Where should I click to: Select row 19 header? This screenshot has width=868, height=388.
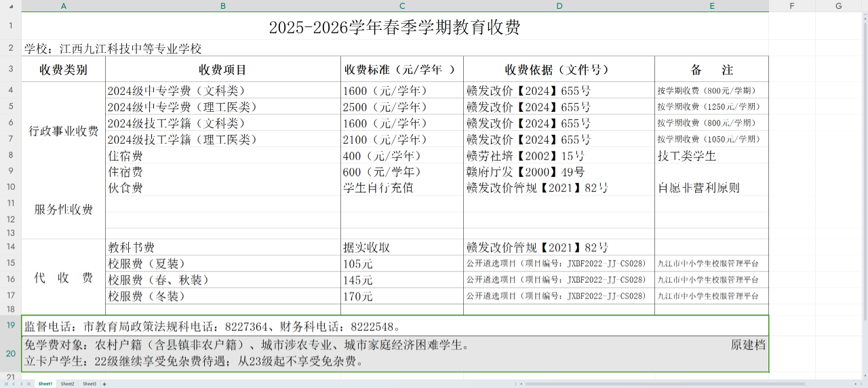coord(10,326)
